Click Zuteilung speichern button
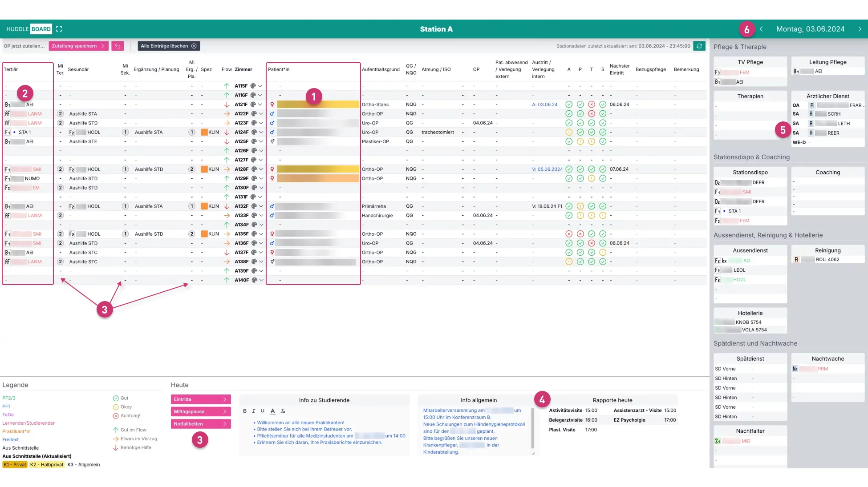 (x=78, y=46)
